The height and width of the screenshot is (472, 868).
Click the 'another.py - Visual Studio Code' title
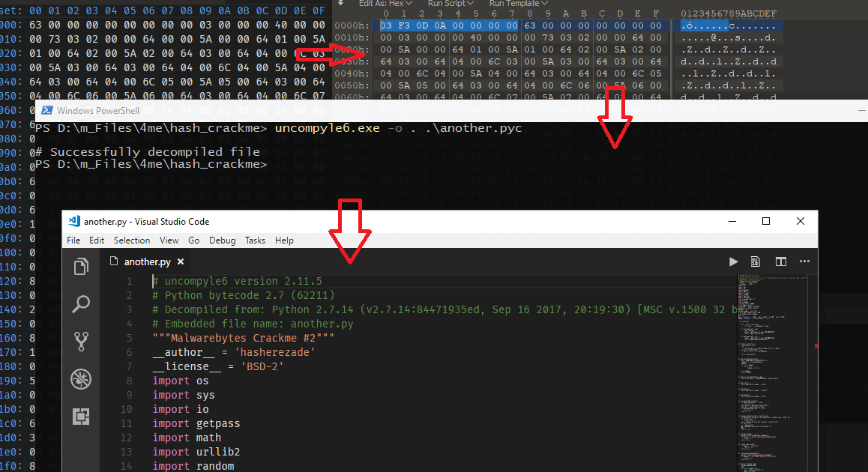147,221
